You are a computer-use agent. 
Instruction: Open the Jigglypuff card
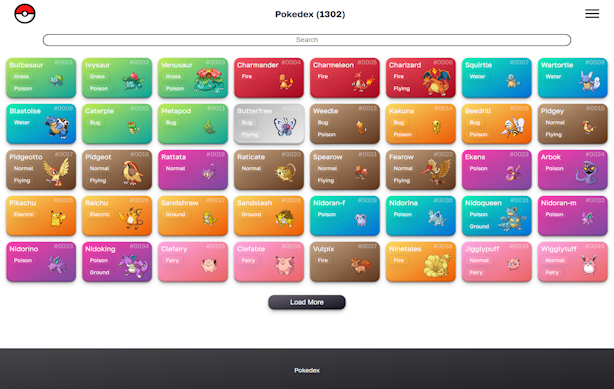(497, 261)
